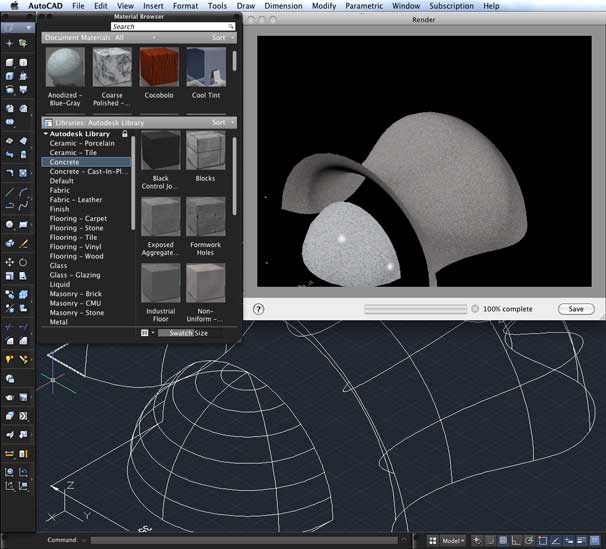This screenshot has height=549, width=606.
Task: Click the Fillet tool icon
Action: click(10, 340)
